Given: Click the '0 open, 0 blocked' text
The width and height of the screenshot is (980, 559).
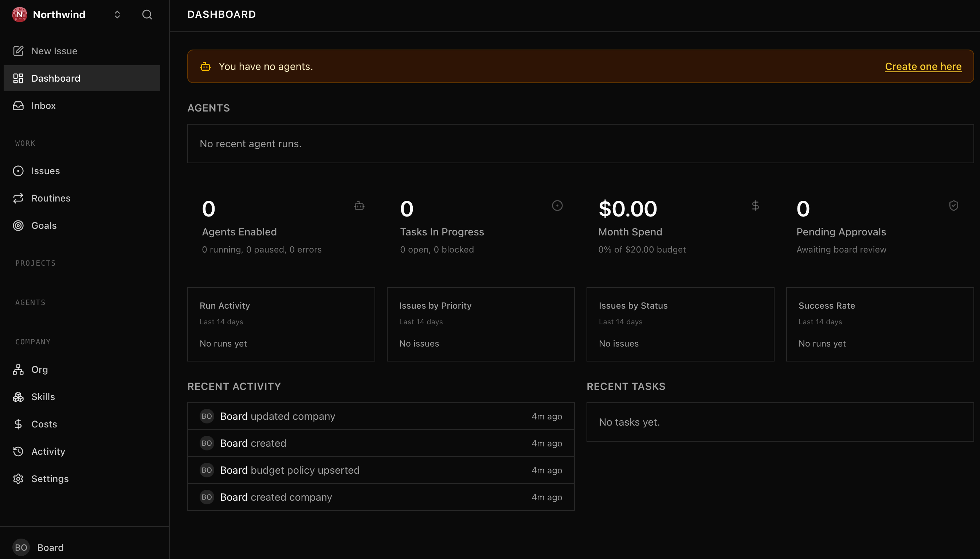Looking at the screenshot, I should click(437, 250).
